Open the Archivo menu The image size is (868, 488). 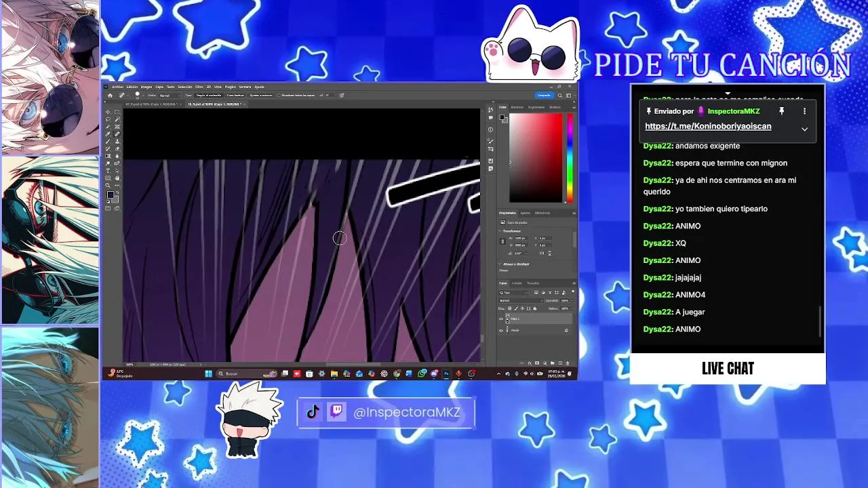tap(117, 87)
